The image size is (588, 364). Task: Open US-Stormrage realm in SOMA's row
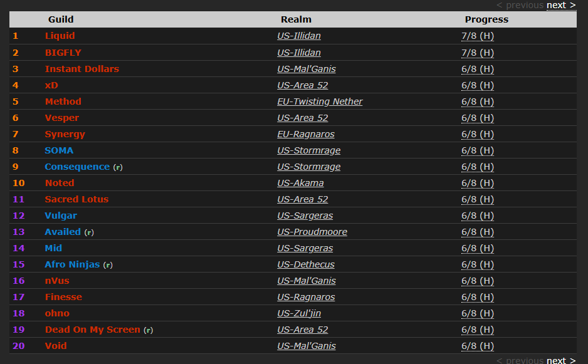click(308, 150)
